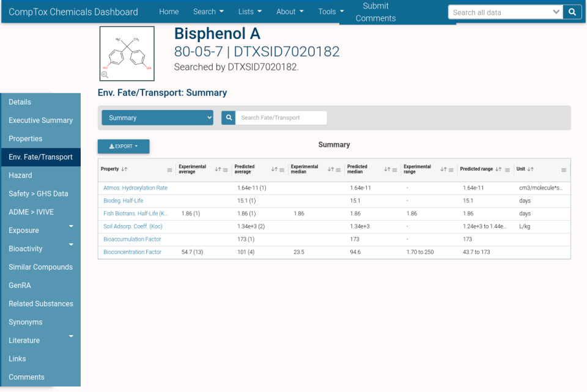Open Atmos. Hydroxylation Rate property link
The image size is (587, 392).
(136, 188)
